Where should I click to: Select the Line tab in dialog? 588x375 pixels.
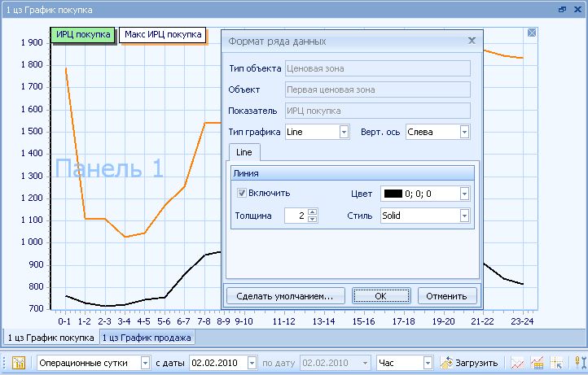tap(244, 152)
